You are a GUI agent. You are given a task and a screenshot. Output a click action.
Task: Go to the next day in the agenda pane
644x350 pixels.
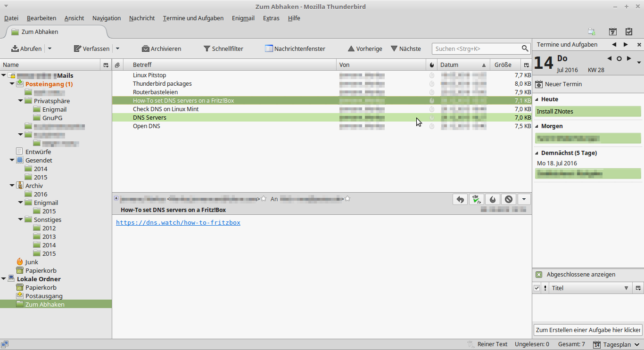tap(629, 59)
